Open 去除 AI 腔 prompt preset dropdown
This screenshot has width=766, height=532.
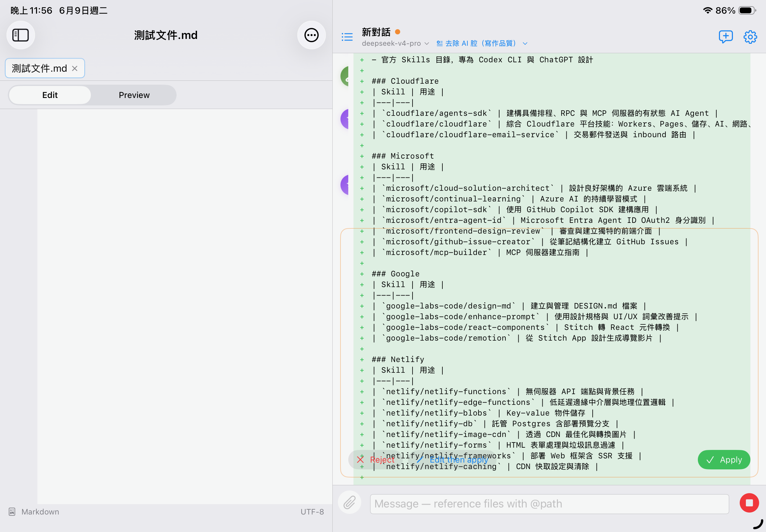pyautogui.click(x=482, y=43)
